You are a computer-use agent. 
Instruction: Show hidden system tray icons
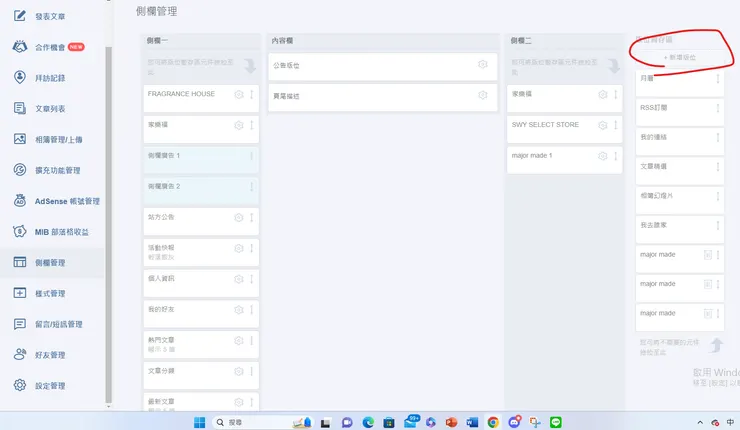point(700,422)
